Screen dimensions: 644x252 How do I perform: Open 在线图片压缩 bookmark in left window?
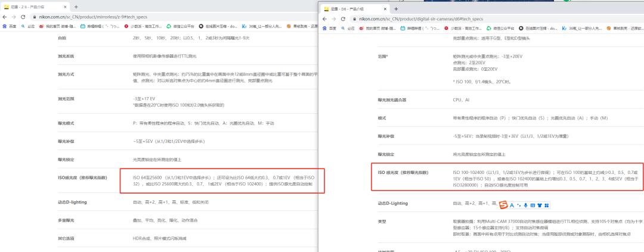tap(218, 26)
